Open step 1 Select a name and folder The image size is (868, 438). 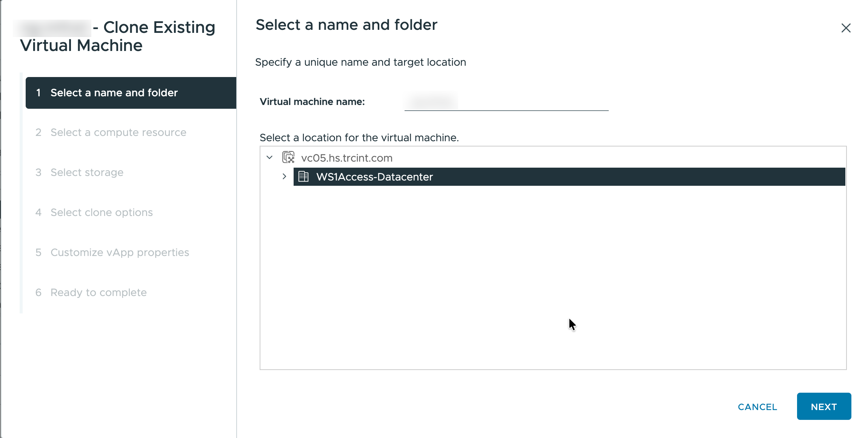click(131, 93)
